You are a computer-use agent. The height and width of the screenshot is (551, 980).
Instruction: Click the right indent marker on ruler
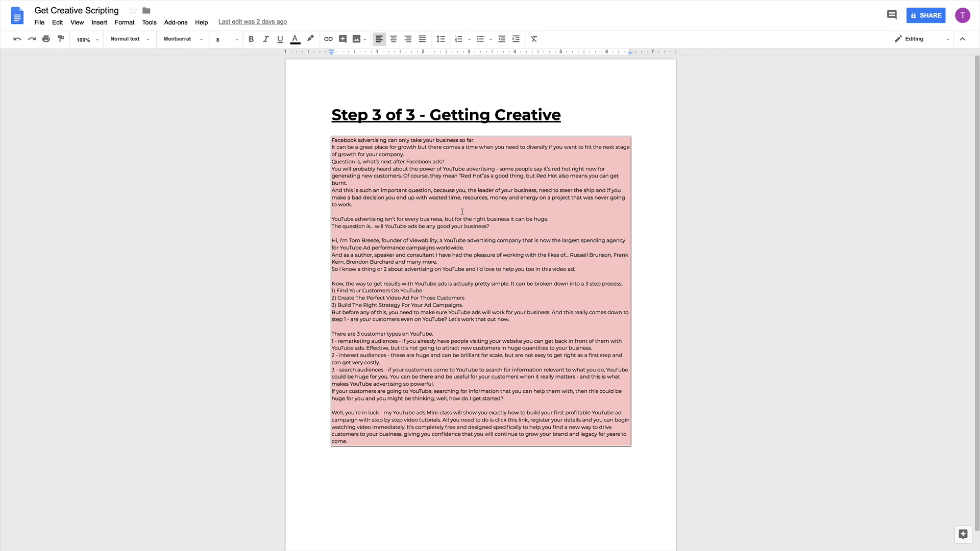point(630,53)
